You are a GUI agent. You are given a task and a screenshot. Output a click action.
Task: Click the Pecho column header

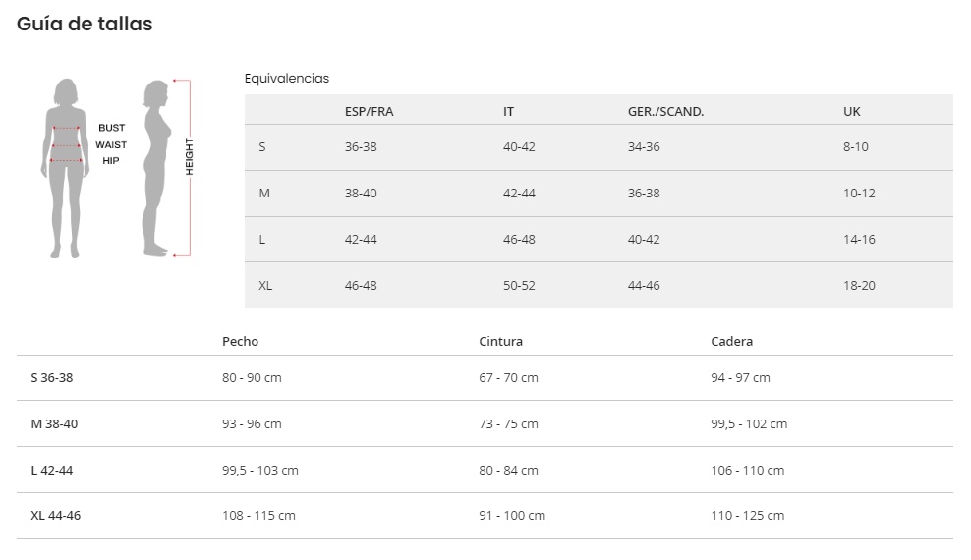coord(240,342)
